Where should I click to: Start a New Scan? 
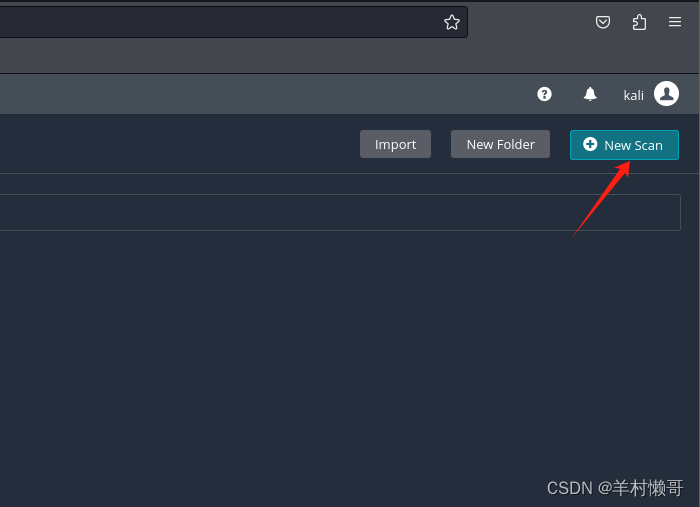[624, 145]
